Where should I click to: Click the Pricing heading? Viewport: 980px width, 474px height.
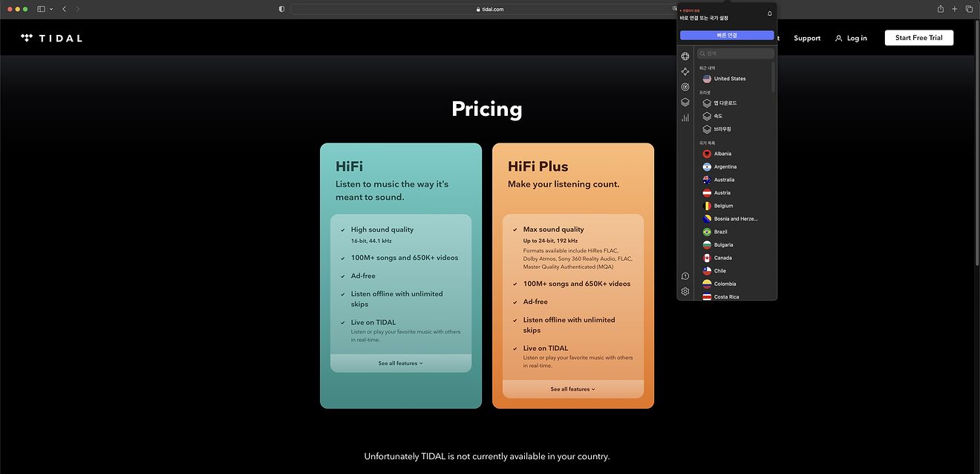[x=487, y=109]
